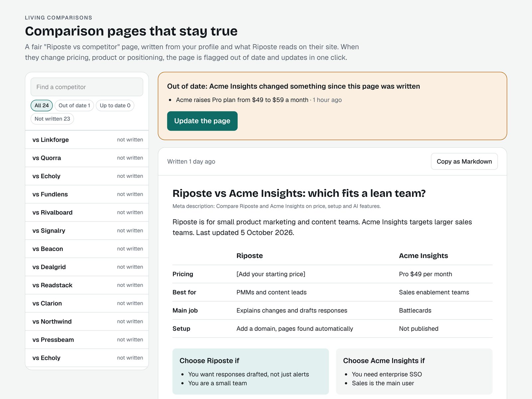Click You want responses drafted bullet
Screen dimensions: 532x399
(248, 374)
